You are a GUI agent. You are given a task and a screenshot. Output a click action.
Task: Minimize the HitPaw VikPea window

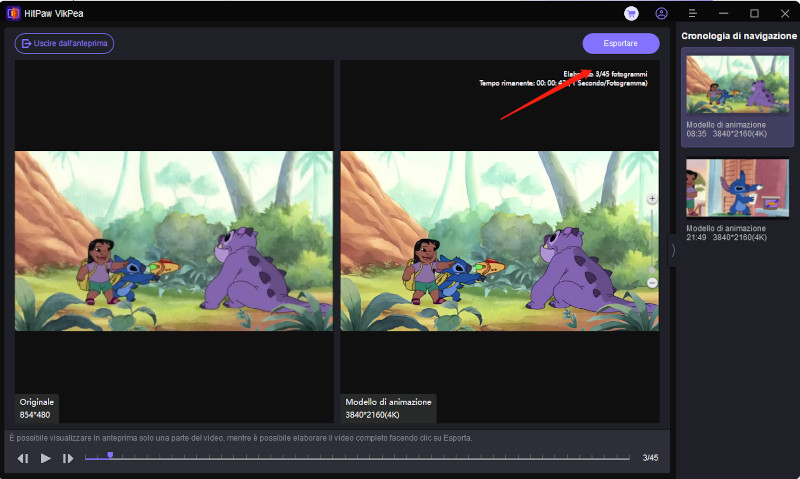[x=723, y=14]
